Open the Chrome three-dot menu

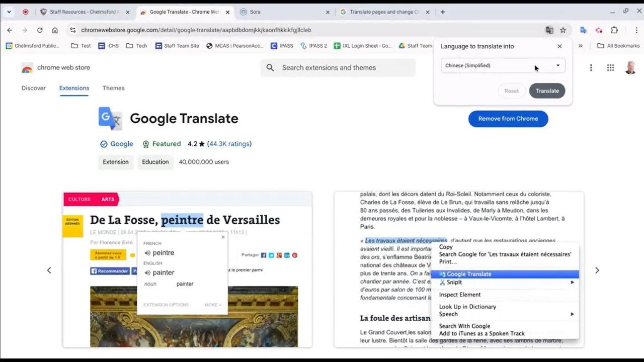pos(636,30)
